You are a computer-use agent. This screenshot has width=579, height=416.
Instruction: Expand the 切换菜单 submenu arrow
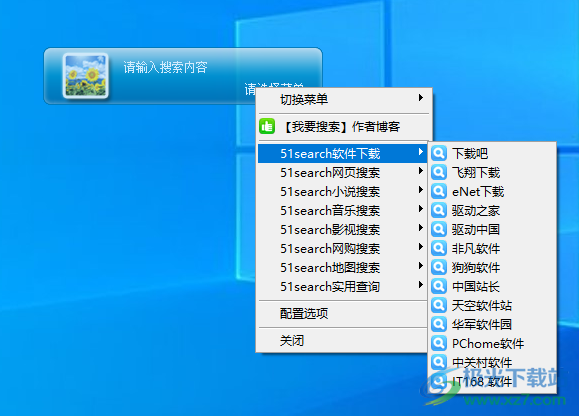421,97
